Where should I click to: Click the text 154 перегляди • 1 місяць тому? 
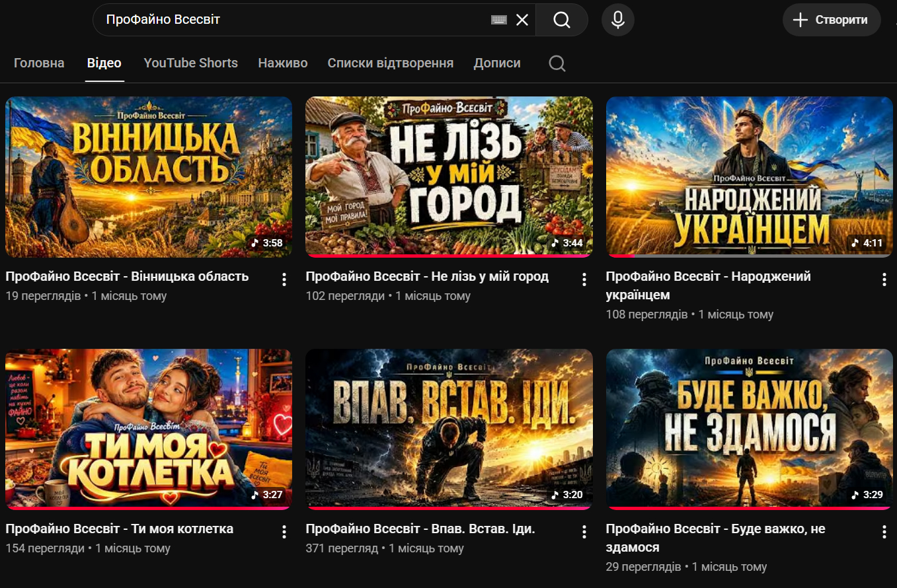(x=88, y=548)
